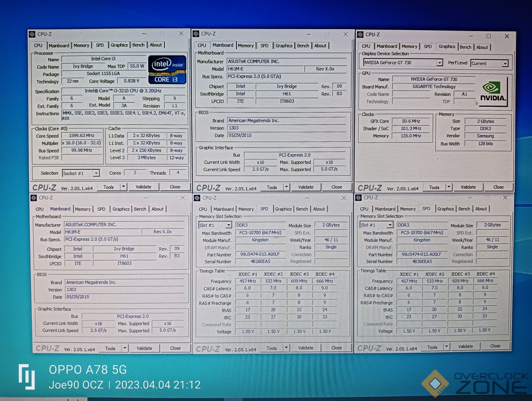This screenshot has height=401, width=532.
Task: Open the Perf Level Current dropdown
Action: (489, 63)
